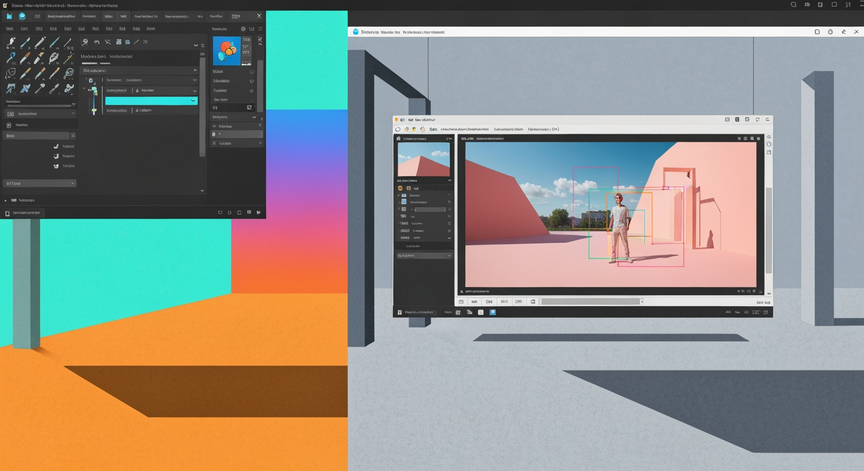Click the search input field in the dark window
The width and height of the screenshot is (864, 471).
point(36,136)
